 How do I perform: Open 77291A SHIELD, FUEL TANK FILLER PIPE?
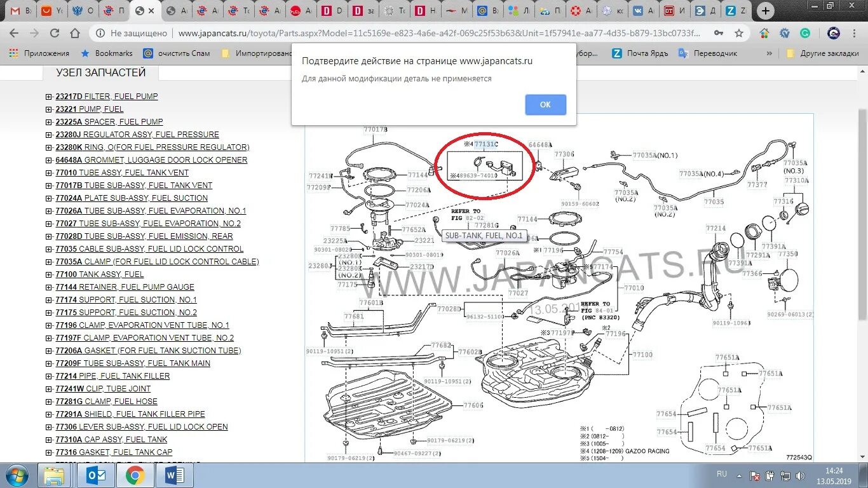point(130,414)
